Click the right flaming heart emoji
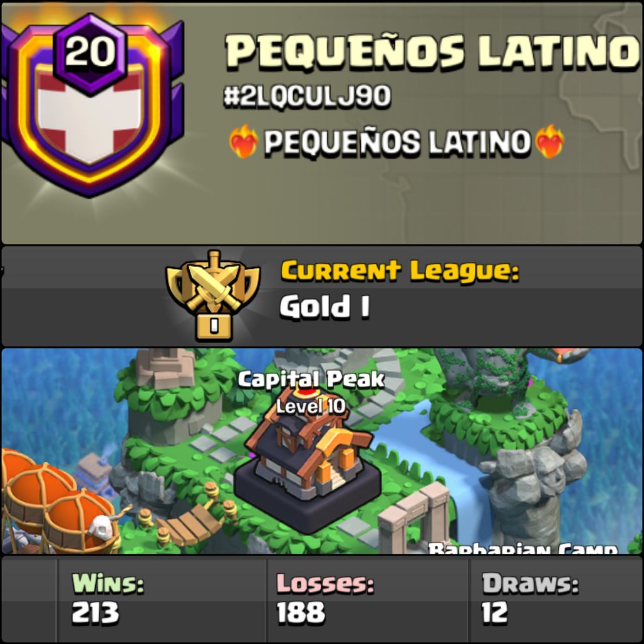This screenshot has height=644, width=644. click(x=549, y=142)
